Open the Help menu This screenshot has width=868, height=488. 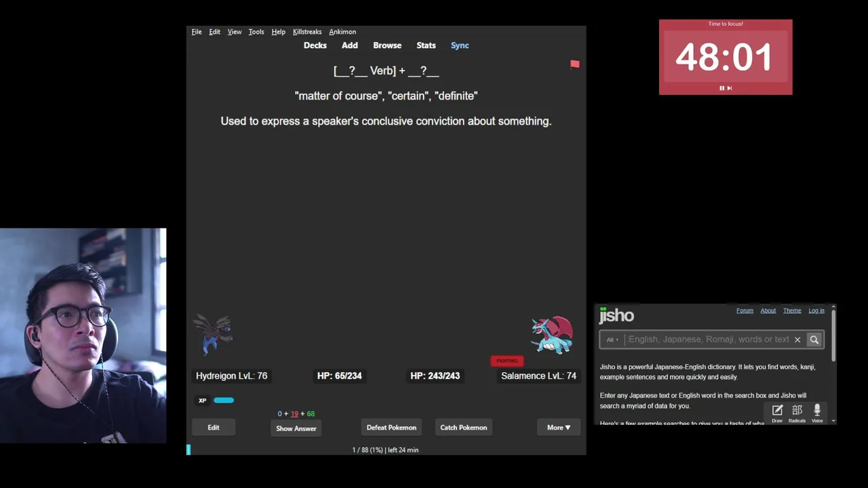coord(278,32)
